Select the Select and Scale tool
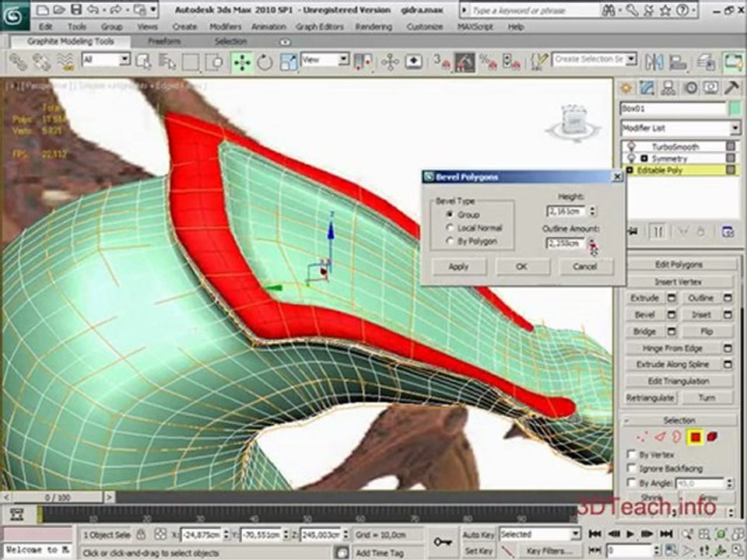The height and width of the screenshot is (560, 747). [288, 62]
